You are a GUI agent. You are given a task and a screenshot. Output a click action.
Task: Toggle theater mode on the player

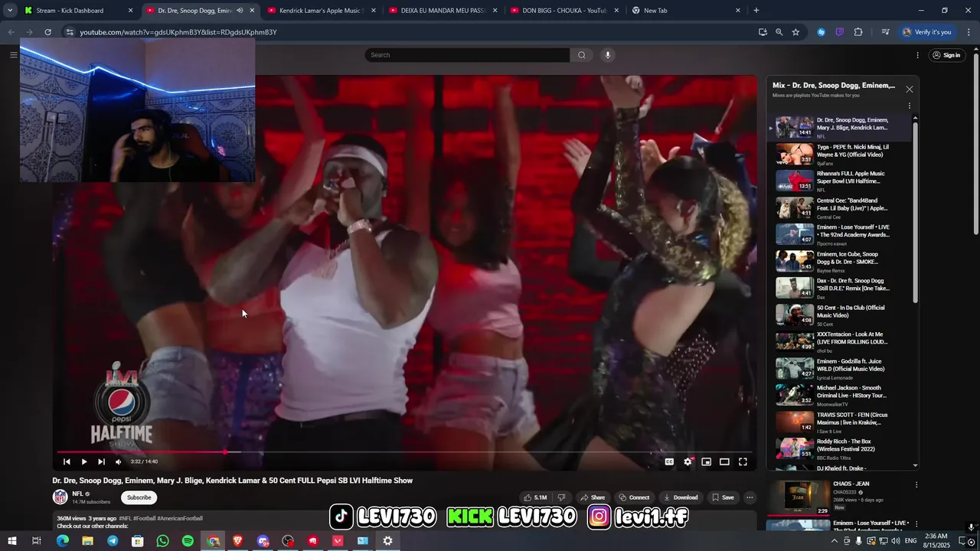coord(724,461)
